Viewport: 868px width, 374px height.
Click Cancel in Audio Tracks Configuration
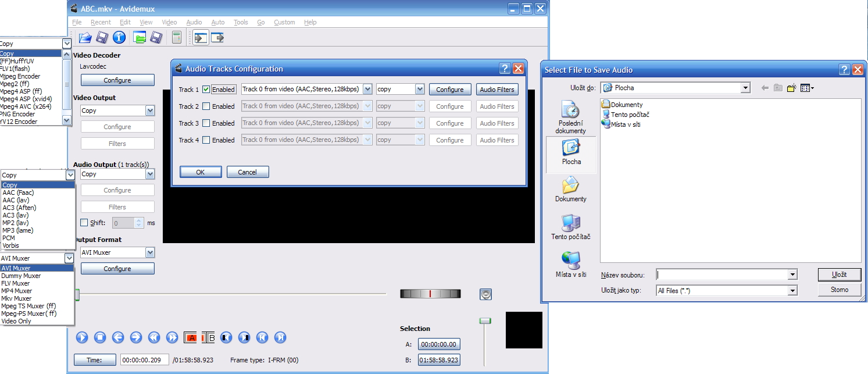point(248,172)
